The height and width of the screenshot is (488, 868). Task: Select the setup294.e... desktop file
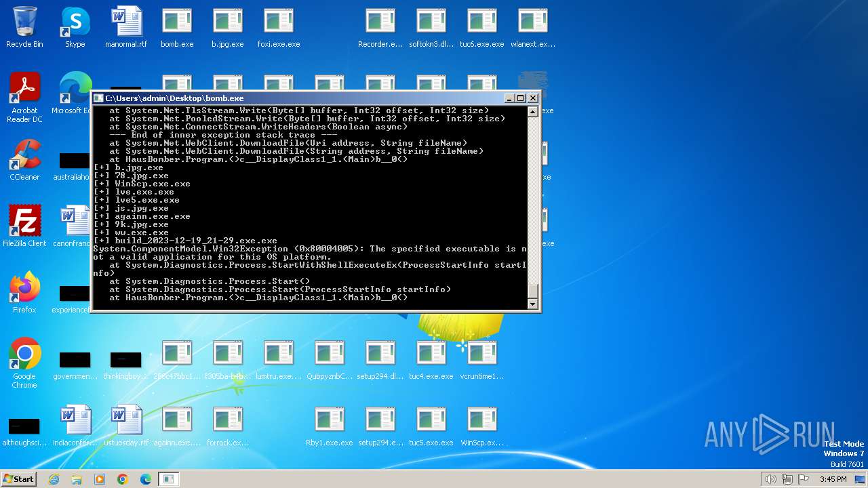pos(380,426)
